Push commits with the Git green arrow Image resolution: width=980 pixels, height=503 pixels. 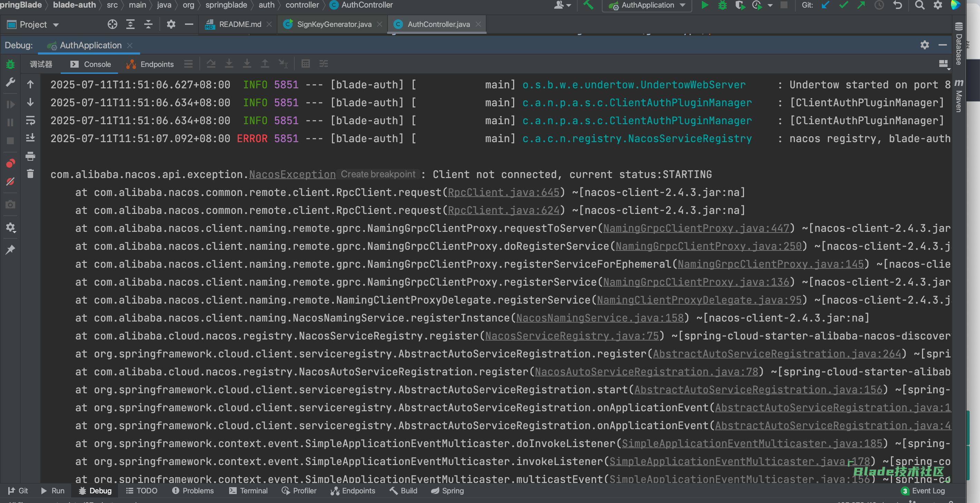click(x=861, y=5)
